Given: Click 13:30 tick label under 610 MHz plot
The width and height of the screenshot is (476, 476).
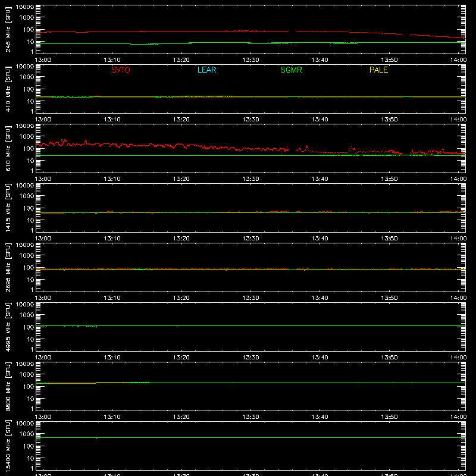Looking at the screenshot, I should pos(250,179).
